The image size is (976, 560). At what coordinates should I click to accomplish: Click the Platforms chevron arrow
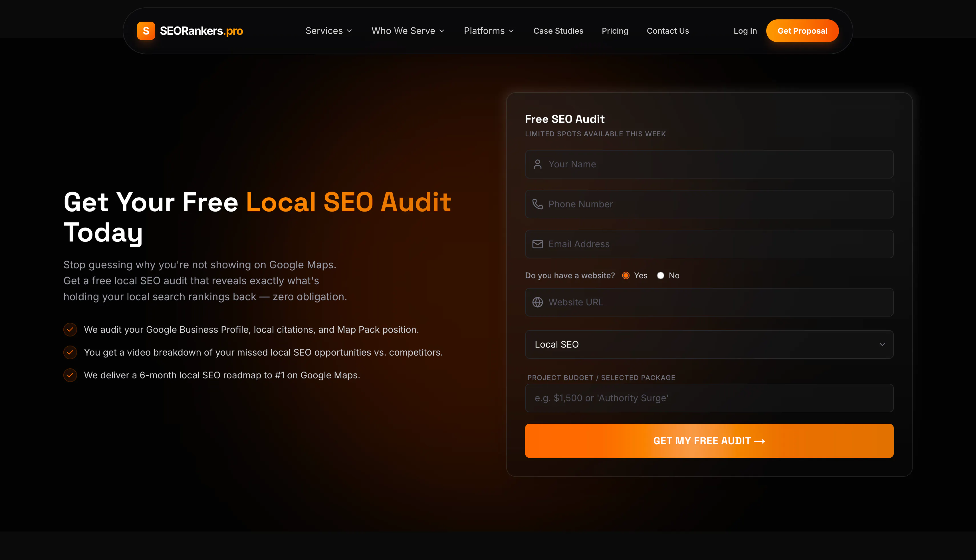tap(511, 31)
